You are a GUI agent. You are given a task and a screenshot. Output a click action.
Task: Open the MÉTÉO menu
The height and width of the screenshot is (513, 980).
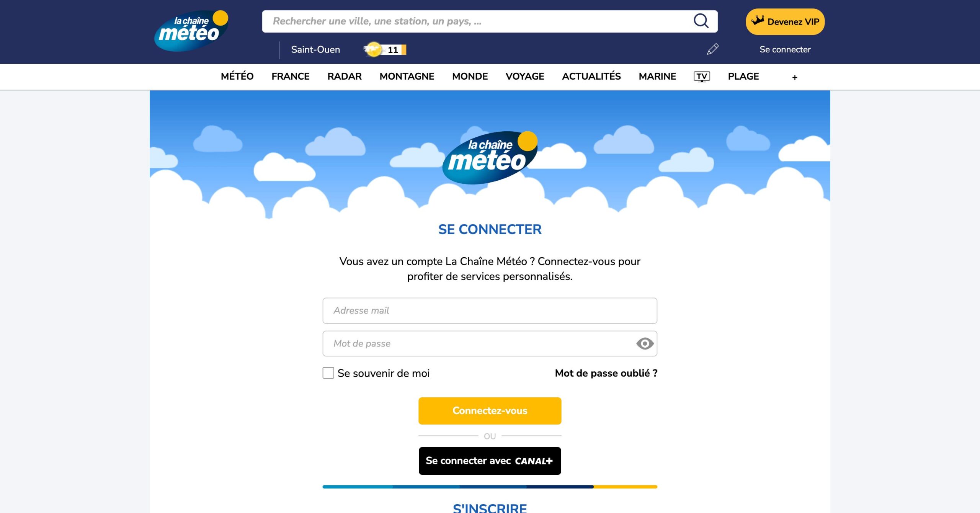point(237,77)
